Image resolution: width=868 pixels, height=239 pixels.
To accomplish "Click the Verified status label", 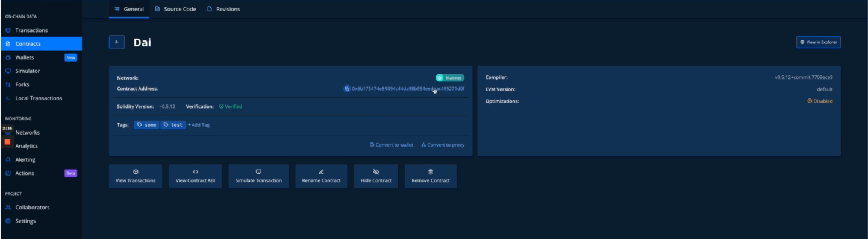I will pos(231,106).
